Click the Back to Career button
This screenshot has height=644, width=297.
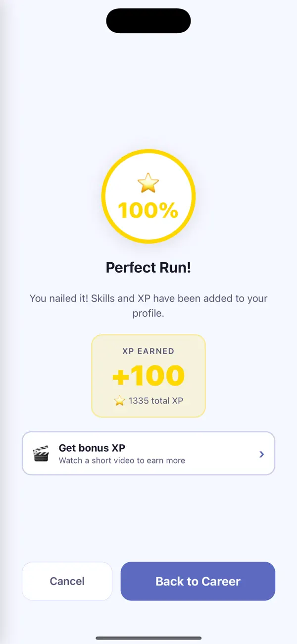pyautogui.click(x=198, y=581)
